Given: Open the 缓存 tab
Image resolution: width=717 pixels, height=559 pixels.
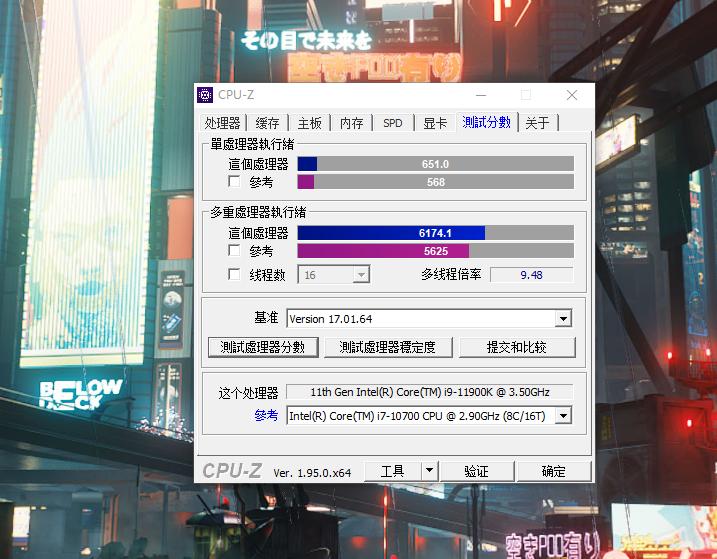Looking at the screenshot, I should pos(268,123).
